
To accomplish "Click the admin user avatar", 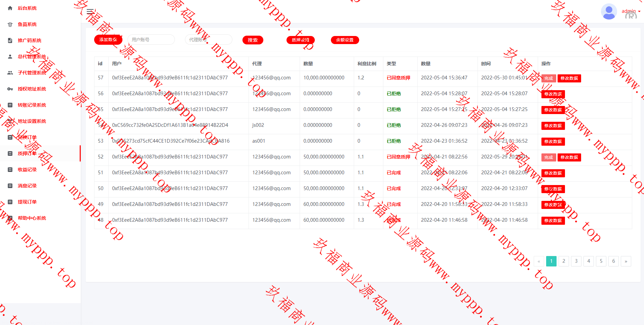I will [x=609, y=11].
